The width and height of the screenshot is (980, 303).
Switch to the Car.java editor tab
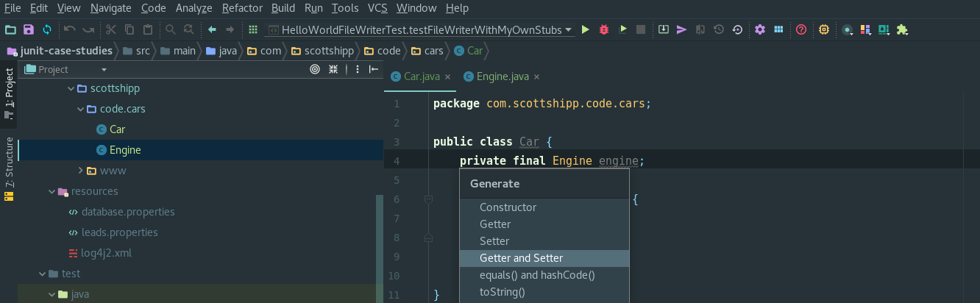420,76
